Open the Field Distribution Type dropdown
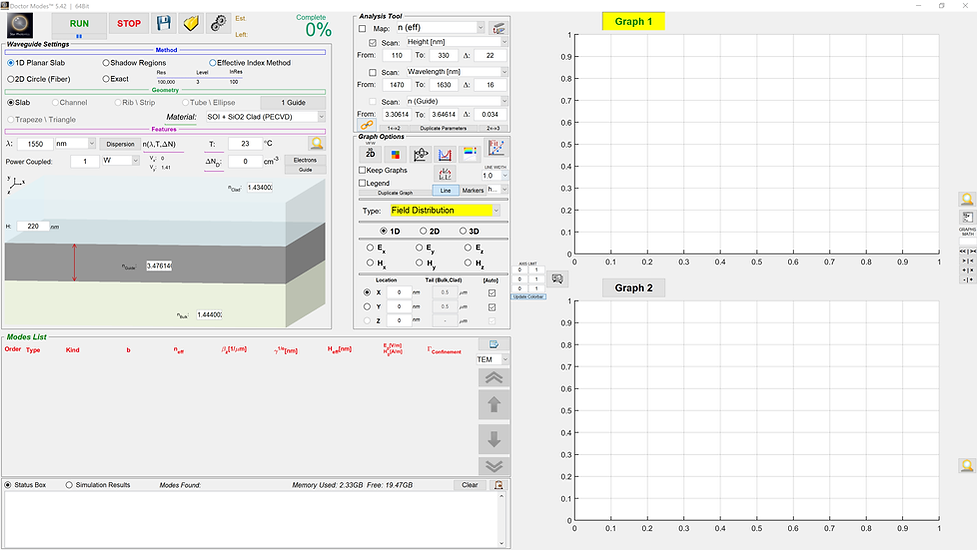This screenshot has width=977, height=550. pyautogui.click(x=444, y=211)
